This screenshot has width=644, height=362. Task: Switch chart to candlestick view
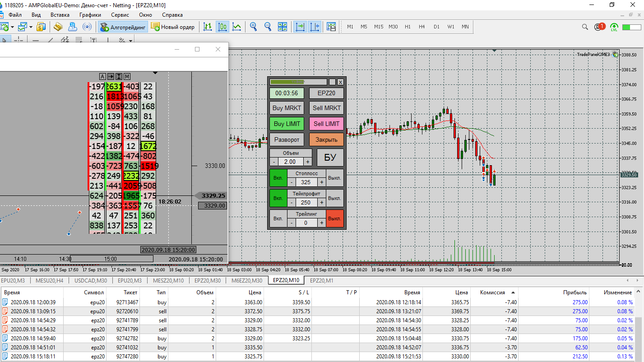pyautogui.click(x=222, y=27)
